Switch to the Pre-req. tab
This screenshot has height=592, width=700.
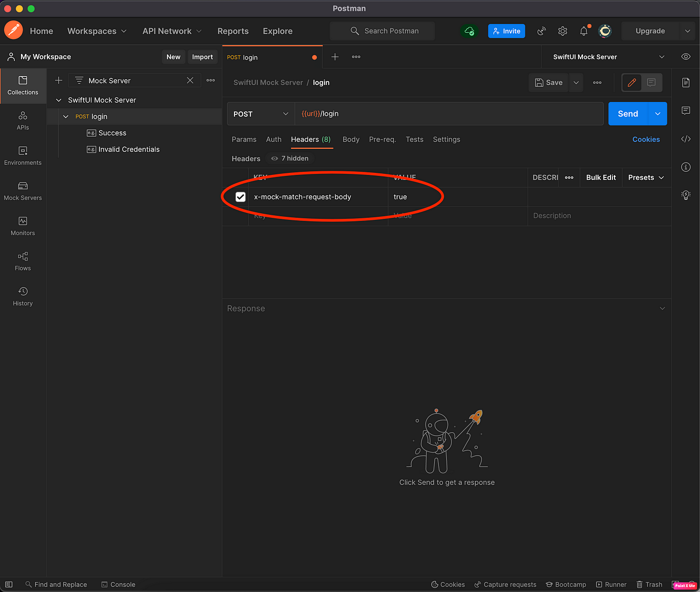(382, 139)
